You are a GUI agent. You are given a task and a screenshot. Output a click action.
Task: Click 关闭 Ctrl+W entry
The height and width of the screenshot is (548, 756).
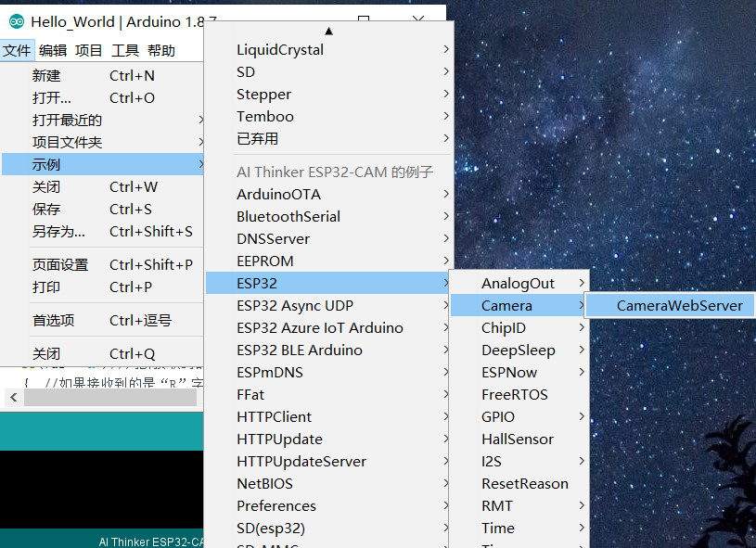coord(102,186)
